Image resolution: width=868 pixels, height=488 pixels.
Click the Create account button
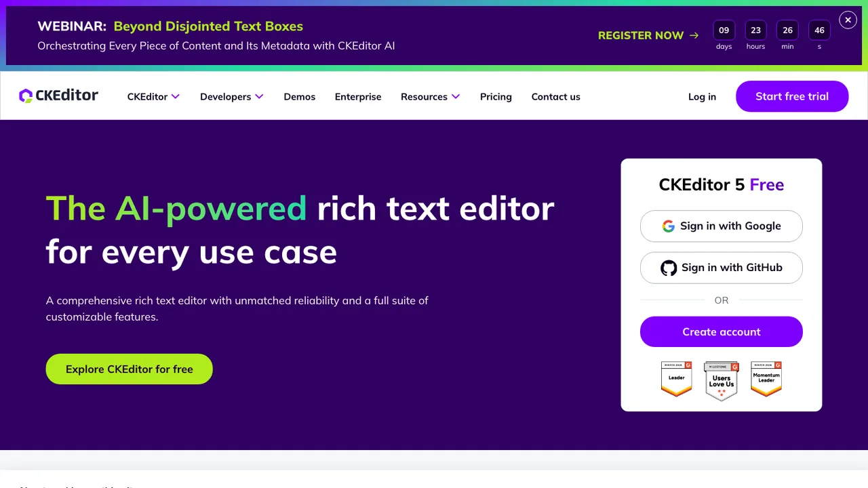pos(722,331)
